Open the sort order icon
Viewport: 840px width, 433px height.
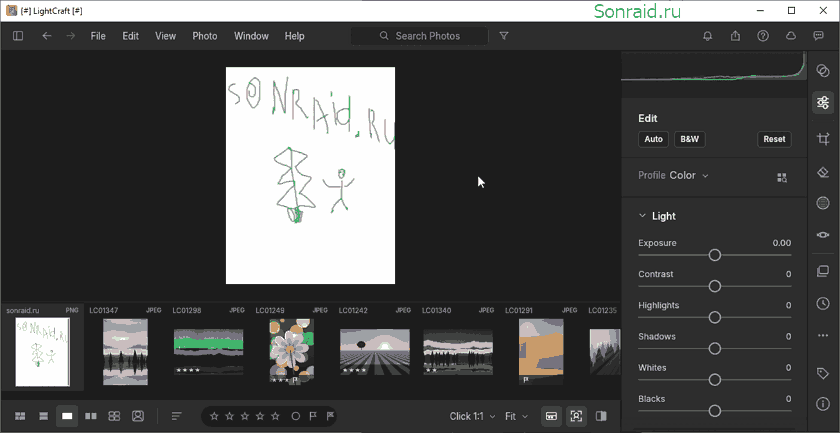[x=176, y=416]
